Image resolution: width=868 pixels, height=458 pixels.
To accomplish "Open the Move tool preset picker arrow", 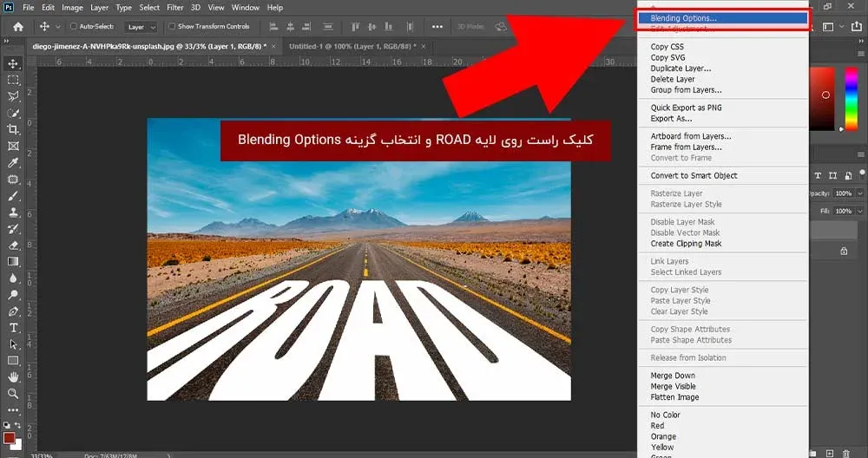I will 58,27.
